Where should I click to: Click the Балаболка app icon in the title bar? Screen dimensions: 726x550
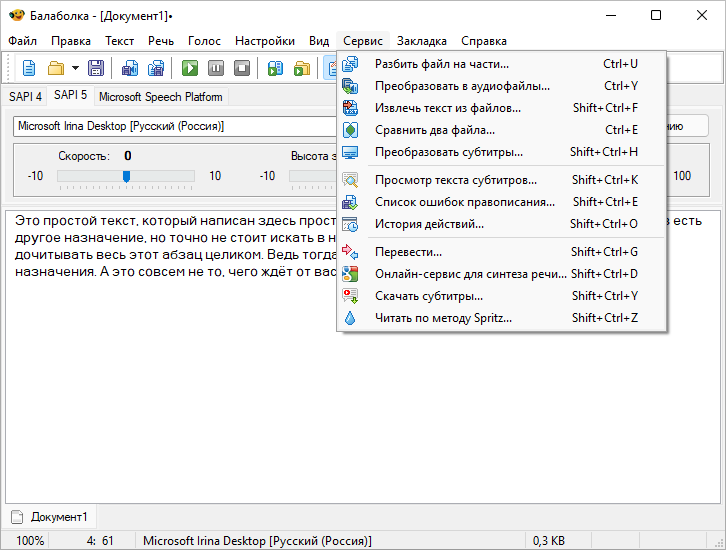tap(16, 15)
